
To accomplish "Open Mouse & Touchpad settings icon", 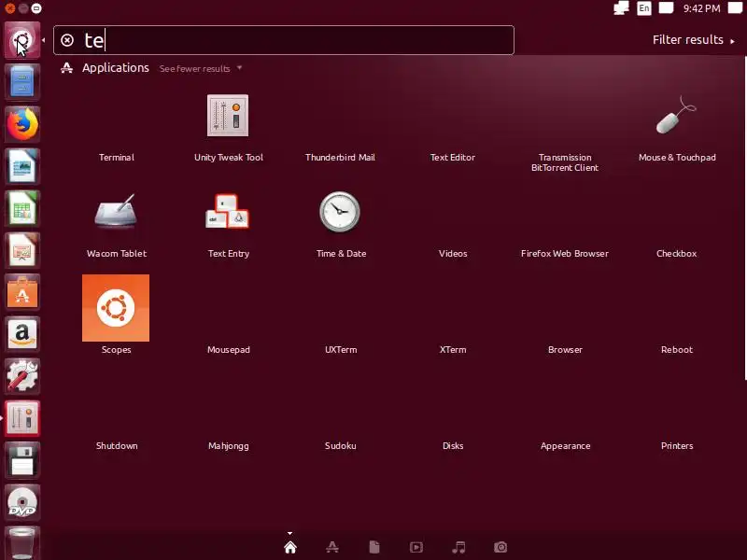I will (x=676, y=115).
